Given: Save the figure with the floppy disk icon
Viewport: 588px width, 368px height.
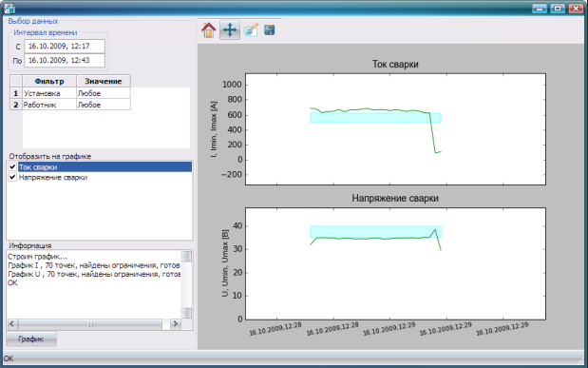Looking at the screenshot, I should click(269, 30).
